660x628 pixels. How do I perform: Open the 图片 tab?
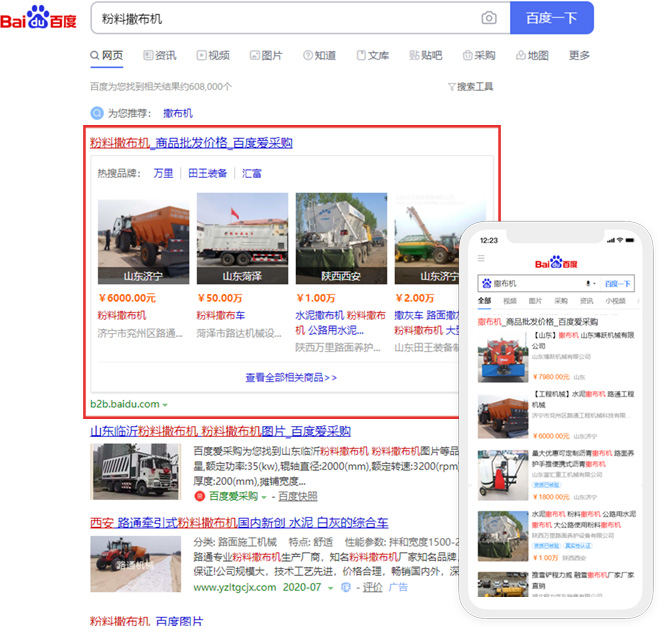tap(266, 56)
